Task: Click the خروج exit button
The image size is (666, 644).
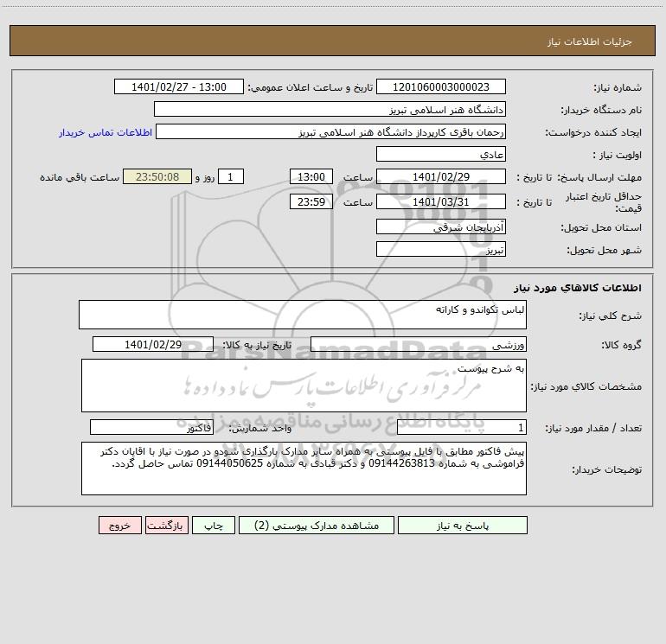Action: tap(119, 526)
